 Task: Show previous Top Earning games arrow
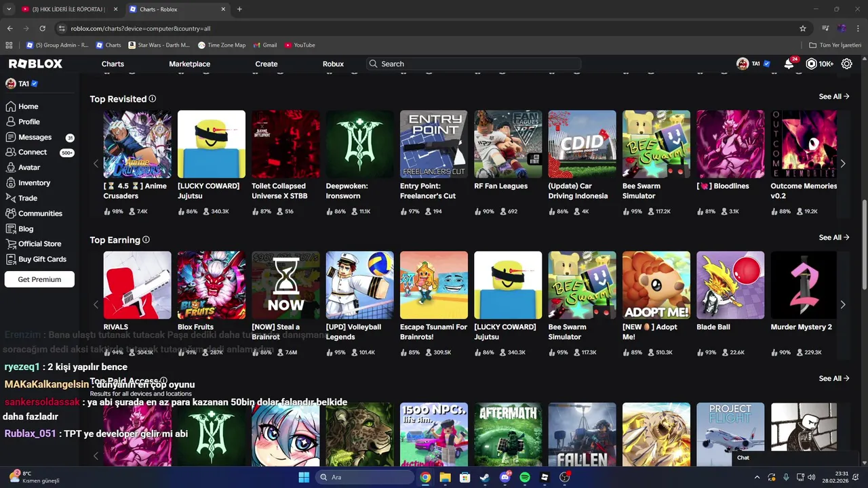click(96, 304)
